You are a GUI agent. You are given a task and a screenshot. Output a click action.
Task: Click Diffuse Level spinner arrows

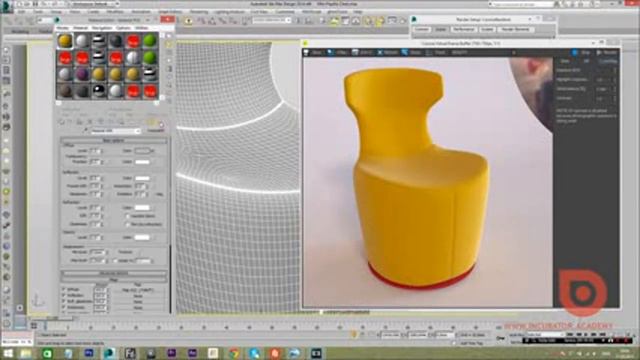(101, 151)
